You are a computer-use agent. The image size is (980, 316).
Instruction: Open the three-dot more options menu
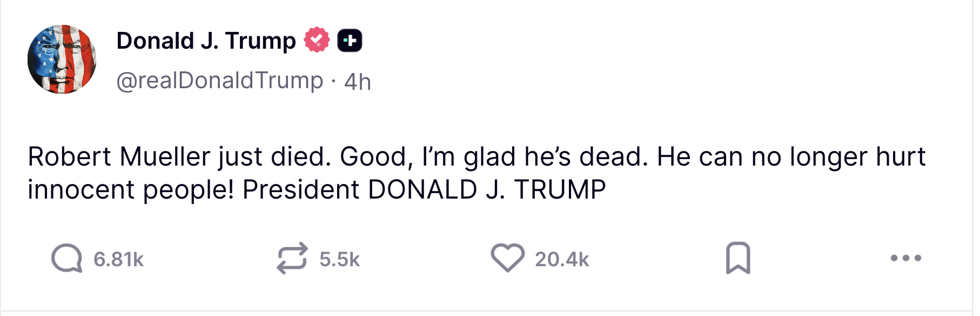point(906,258)
